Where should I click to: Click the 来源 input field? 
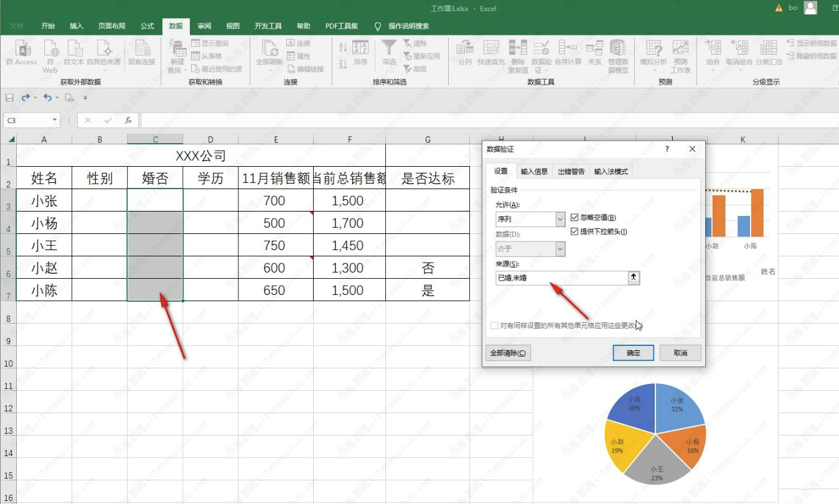(x=560, y=278)
